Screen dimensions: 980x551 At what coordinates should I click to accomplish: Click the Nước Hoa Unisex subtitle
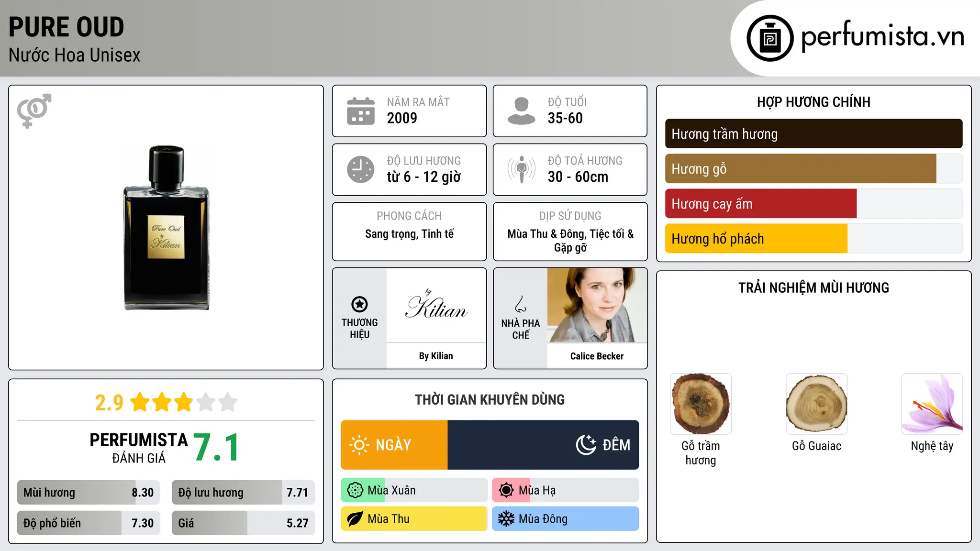[75, 55]
